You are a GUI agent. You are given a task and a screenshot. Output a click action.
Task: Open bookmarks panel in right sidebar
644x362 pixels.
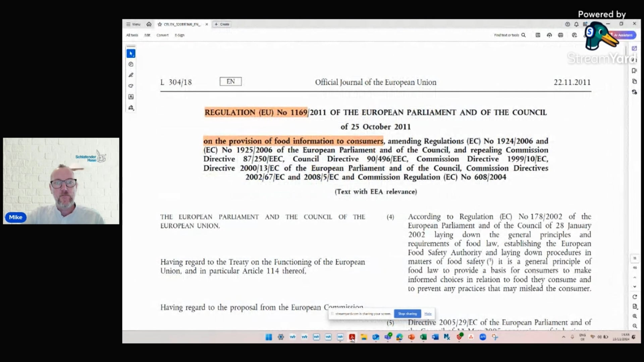coord(634,71)
